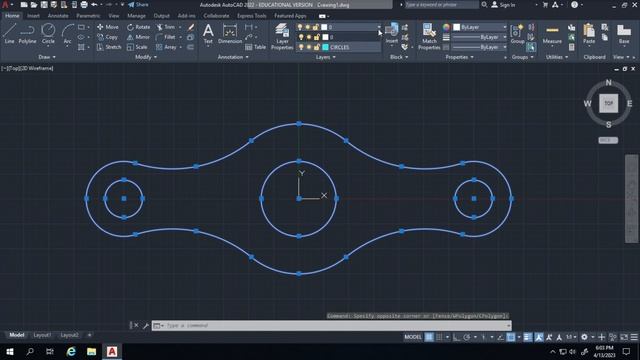Expand the Annotation panel
Screen dimensions: 640x360
click(233, 57)
